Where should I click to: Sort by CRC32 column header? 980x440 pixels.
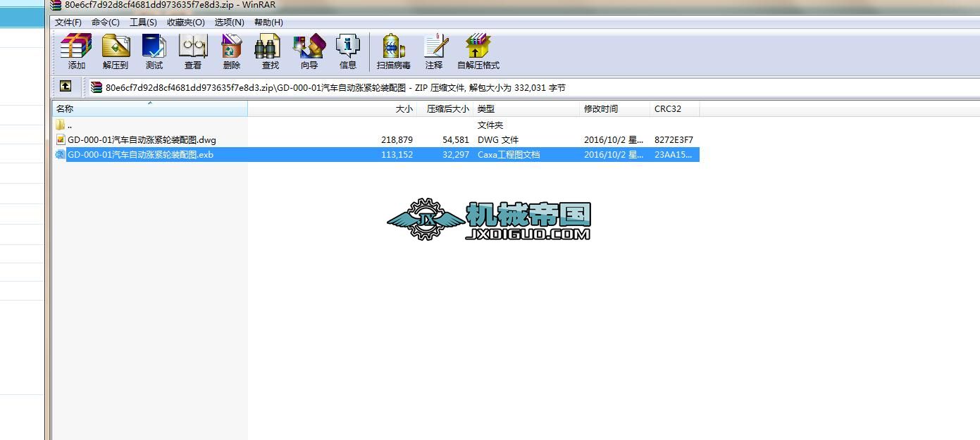click(x=675, y=108)
